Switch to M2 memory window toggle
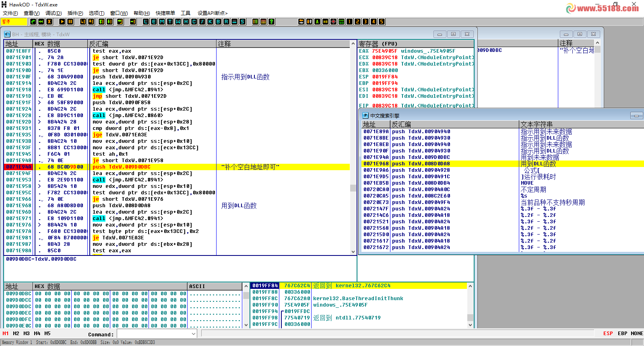The width and height of the screenshot is (644, 346). pyautogui.click(x=16, y=334)
